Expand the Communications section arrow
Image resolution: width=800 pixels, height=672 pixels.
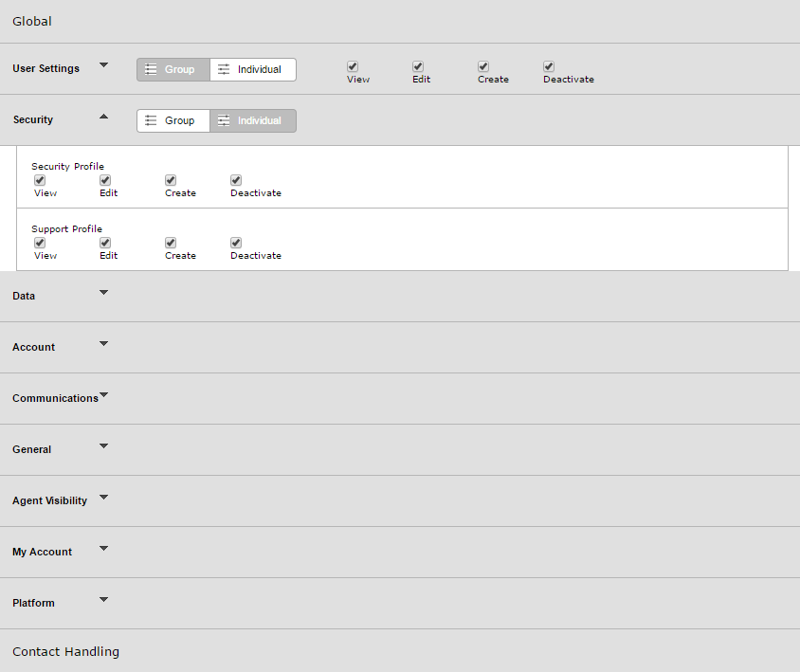(x=103, y=394)
